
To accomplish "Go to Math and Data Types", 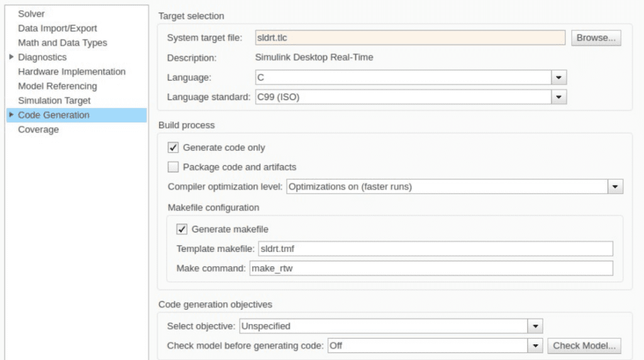I will [62, 43].
